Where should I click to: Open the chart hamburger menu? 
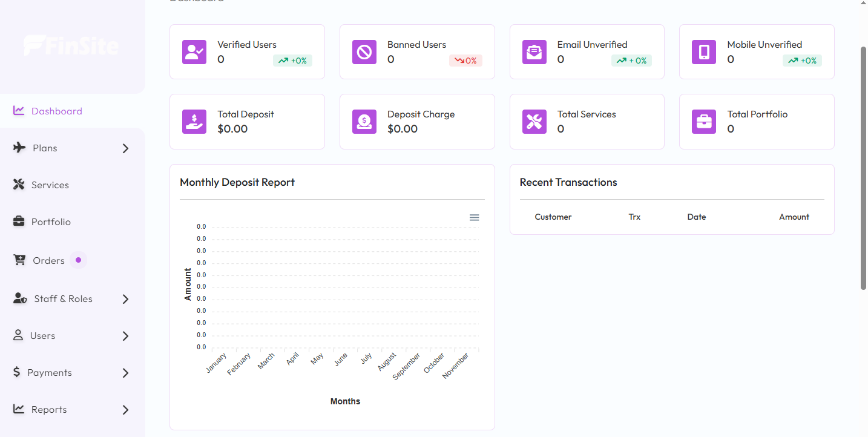474,217
